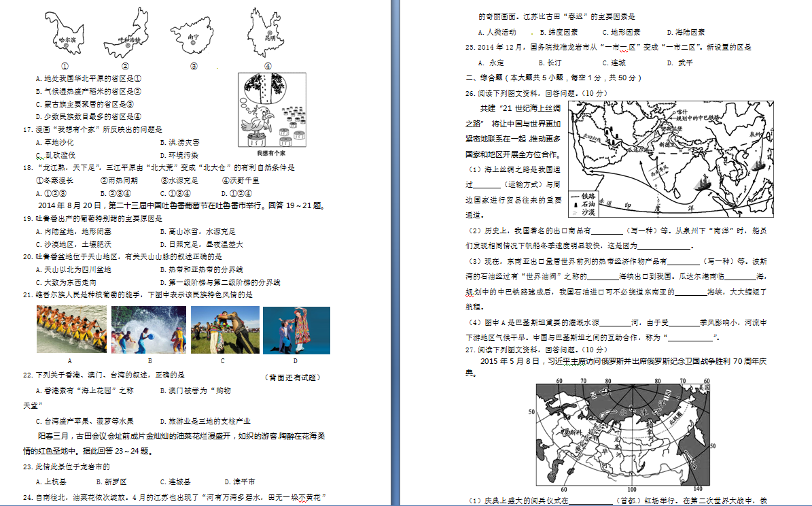
Task: Click option "D. 海陆因素" in question 24
Action: [686, 32]
